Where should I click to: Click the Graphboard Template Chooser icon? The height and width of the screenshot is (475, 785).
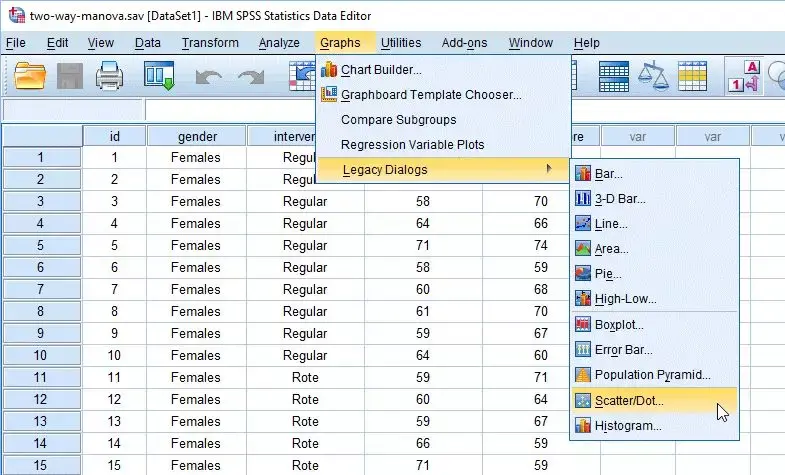[329, 94]
